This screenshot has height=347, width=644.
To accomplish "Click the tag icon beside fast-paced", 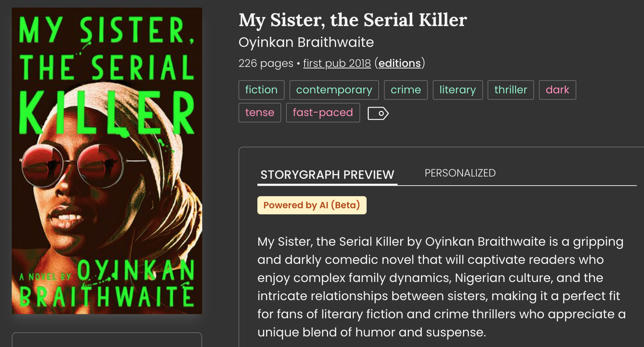I will [378, 113].
